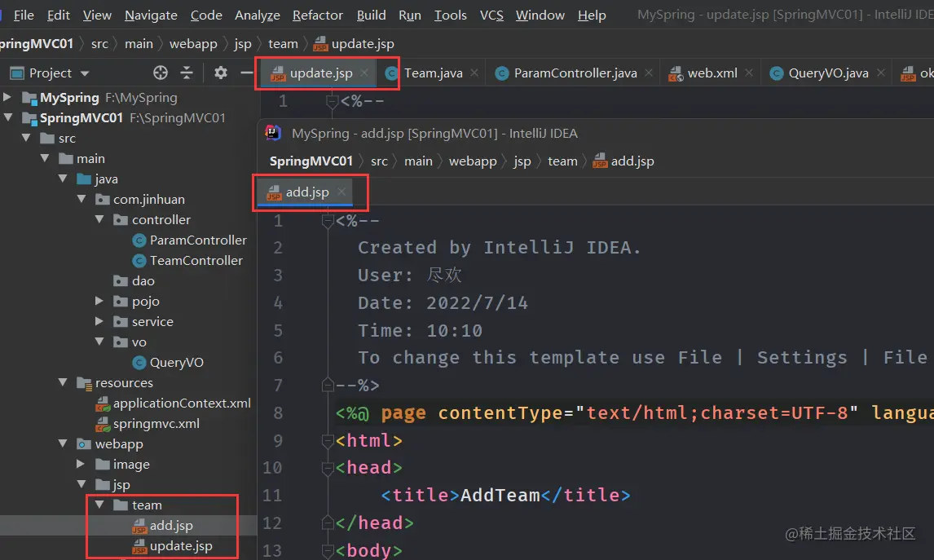Screen dimensions: 934x560
Task: Open the Analyze menu
Action: (x=258, y=15)
